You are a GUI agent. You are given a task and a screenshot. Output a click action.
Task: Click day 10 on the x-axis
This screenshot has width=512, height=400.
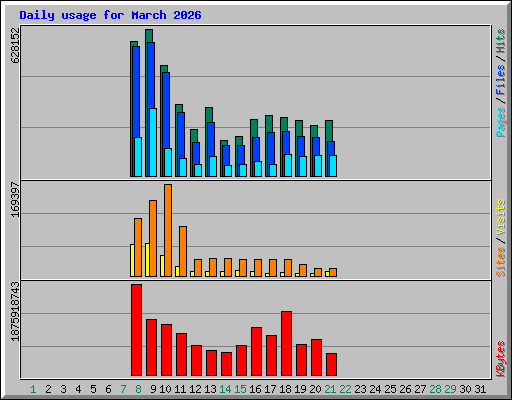(165, 389)
